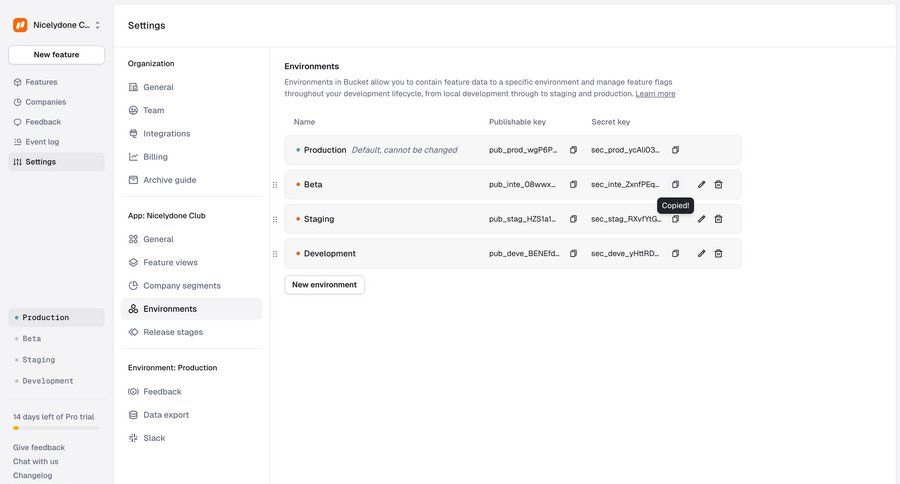900x484 pixels.
Task: Copy the Beta secret key
Action: pyautogui.click(x=675, y=184)
